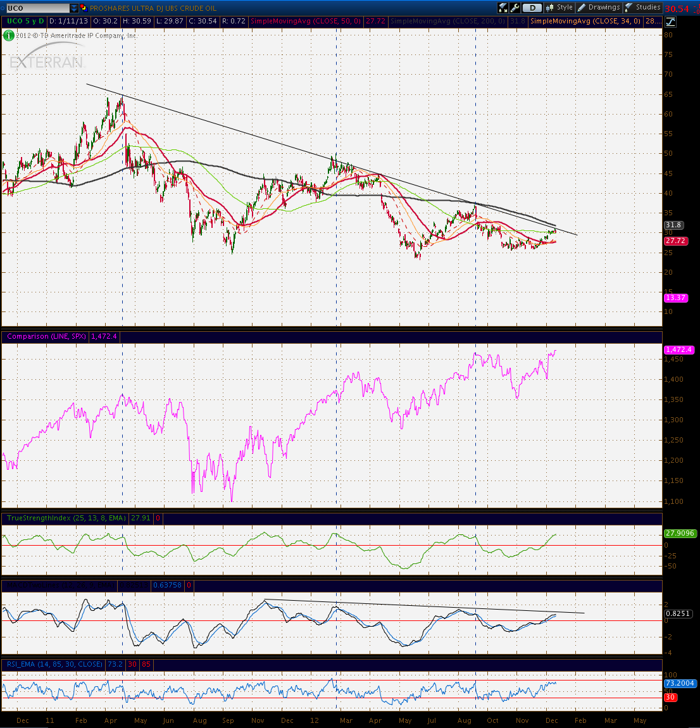Select SimpleMovingAvg (CLOSE, 34, 0) study label
Viewport: 700px width, 728px height.
click(x=585, y=22)
